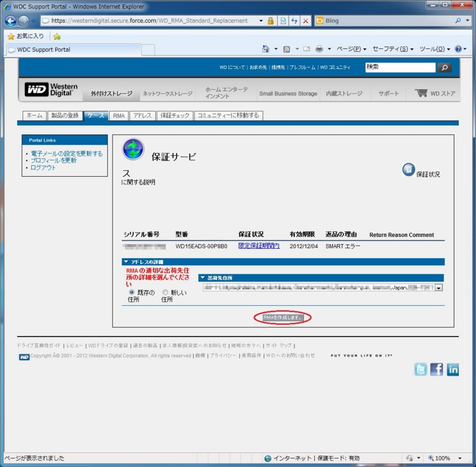Click the green arrows warranty service icon
This screenshot has height=467, width=476.
133,149
